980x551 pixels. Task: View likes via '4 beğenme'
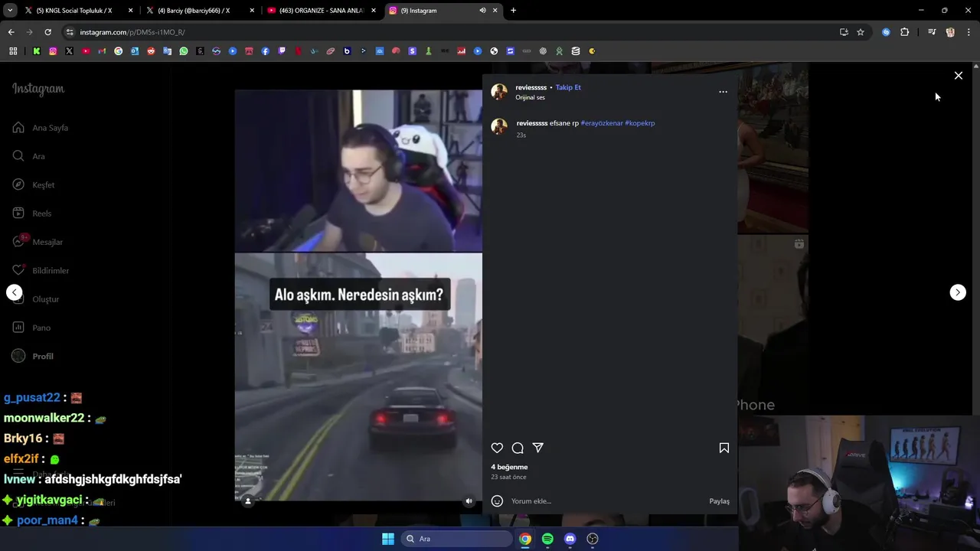tap(509, 467)
